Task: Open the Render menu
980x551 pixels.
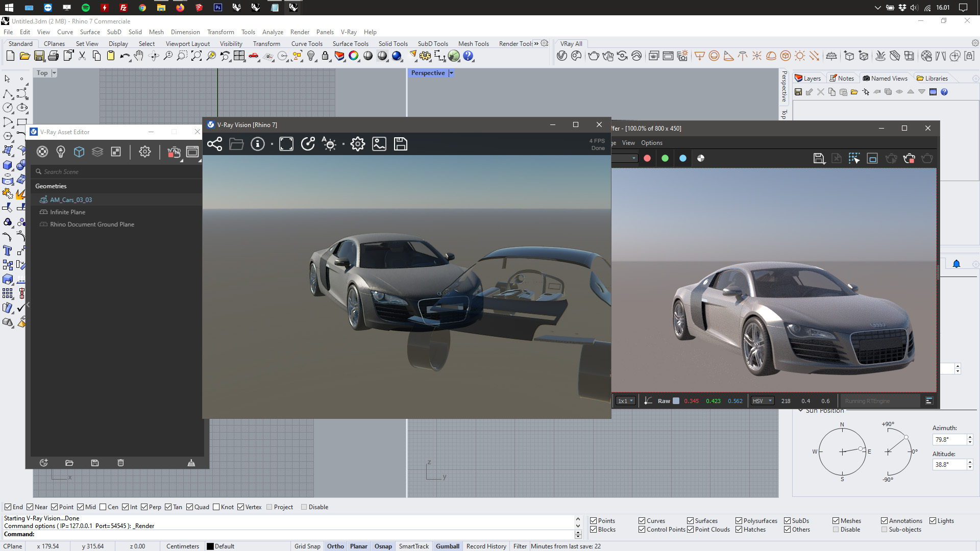Action: (x=300, y=32)
